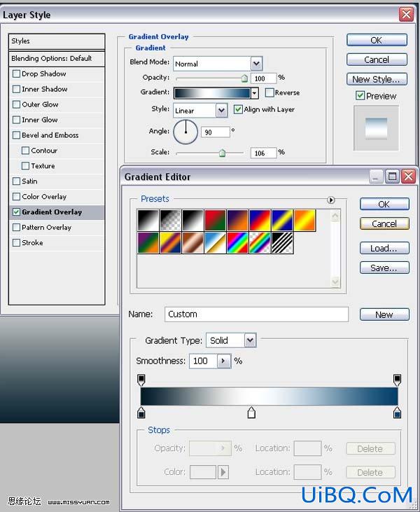The height and width of the screenshot is (512, 420).
Task: Select the violet-green-orange gradient preset
Action: click(148, 242)
